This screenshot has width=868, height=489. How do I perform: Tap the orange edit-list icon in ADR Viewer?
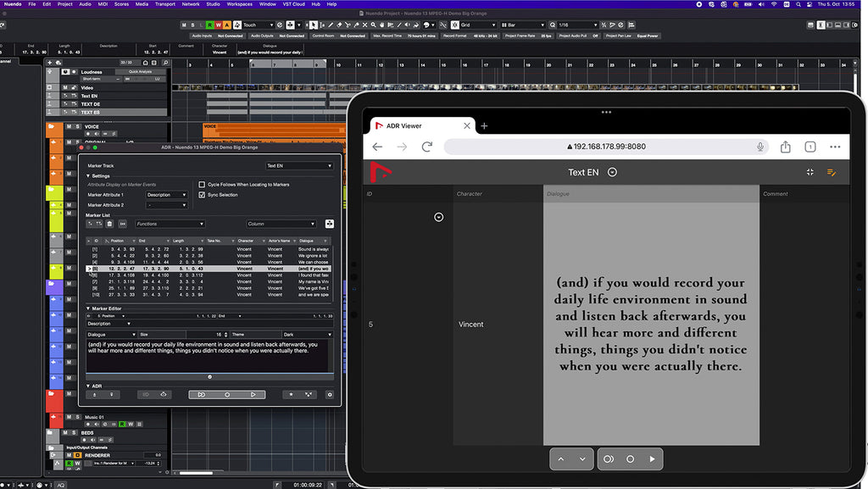point(832,173)
